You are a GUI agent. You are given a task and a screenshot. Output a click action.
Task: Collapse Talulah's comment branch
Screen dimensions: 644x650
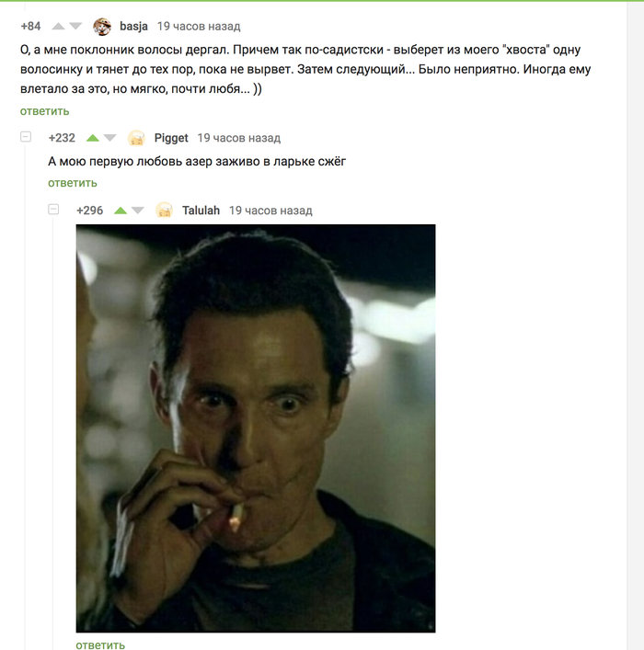click(x=53, y=210)
